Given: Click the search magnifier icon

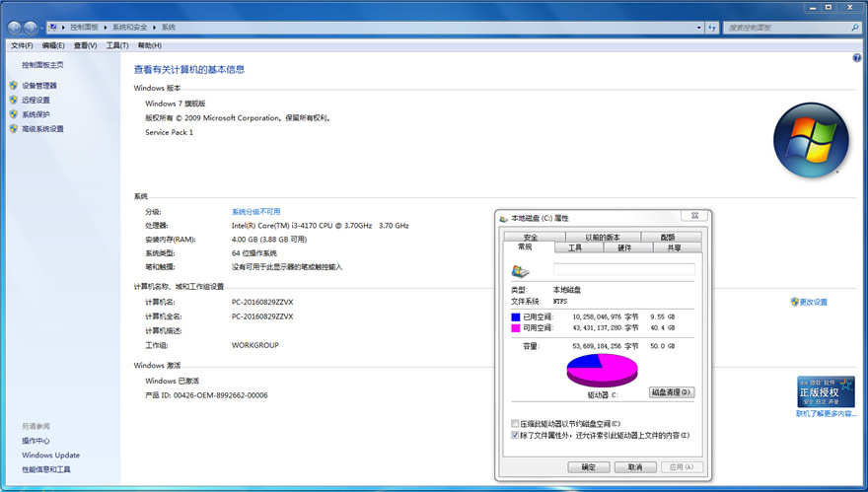Looking at the screenshot, I should tap(855, 28).
